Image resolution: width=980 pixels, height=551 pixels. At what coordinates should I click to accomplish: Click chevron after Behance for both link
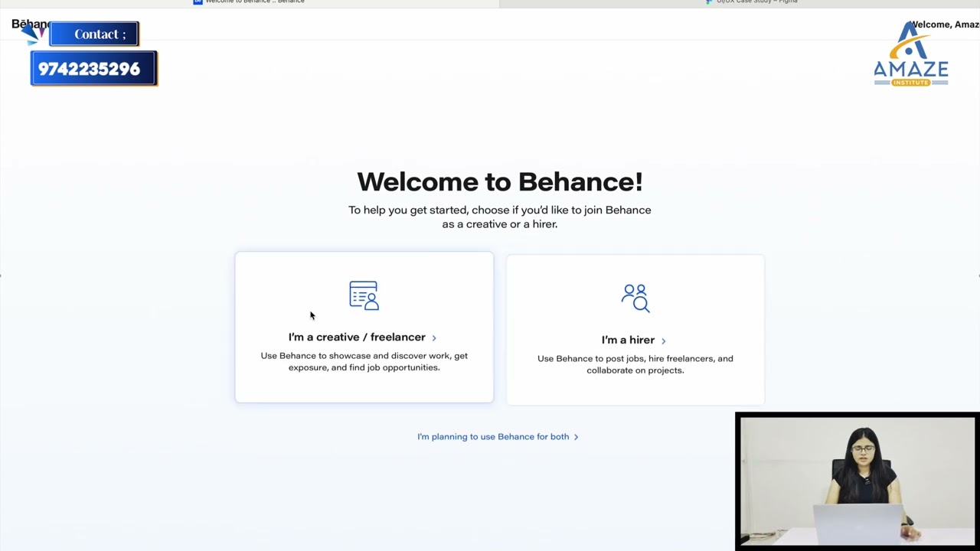576,437
